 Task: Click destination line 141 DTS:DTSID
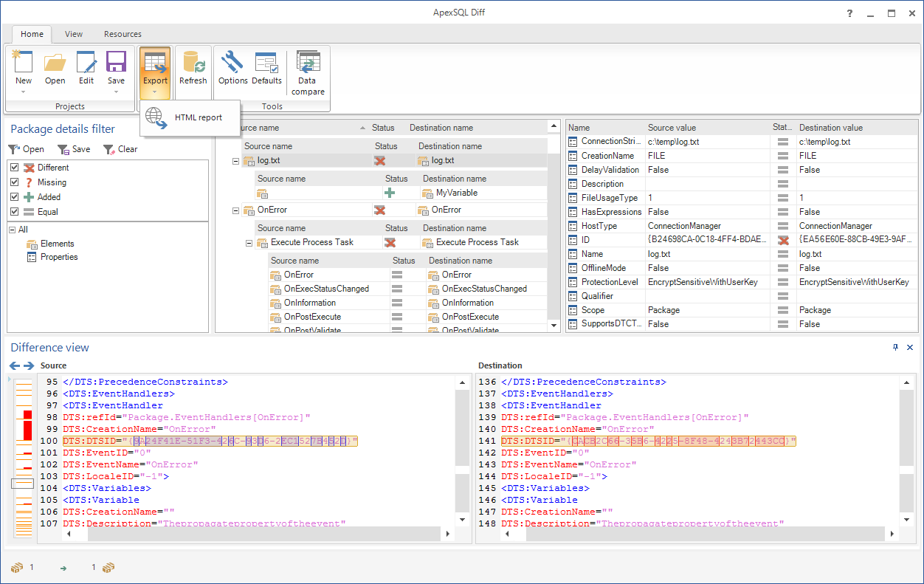[x=649, y=441]
